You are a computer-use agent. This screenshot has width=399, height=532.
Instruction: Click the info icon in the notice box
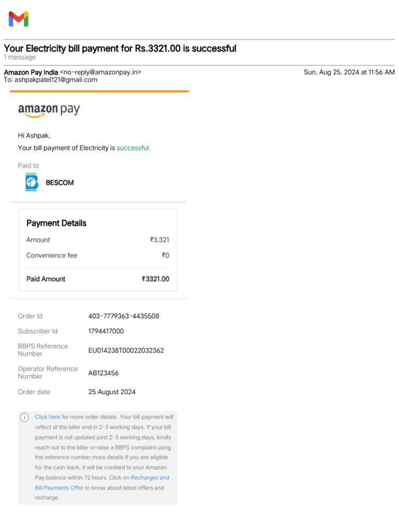pos(24,417)
